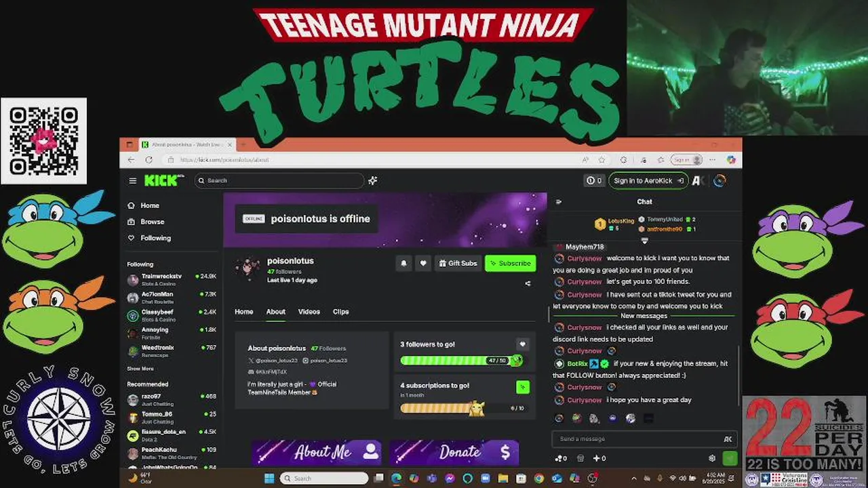Expand the chat leaderboard with the down chevron

644,240
